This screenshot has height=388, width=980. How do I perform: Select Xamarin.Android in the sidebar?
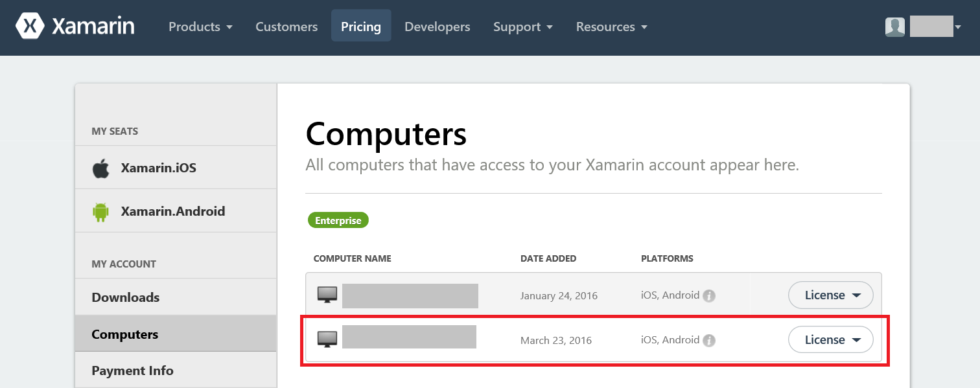pyautogui.click(x=176, y=211)
